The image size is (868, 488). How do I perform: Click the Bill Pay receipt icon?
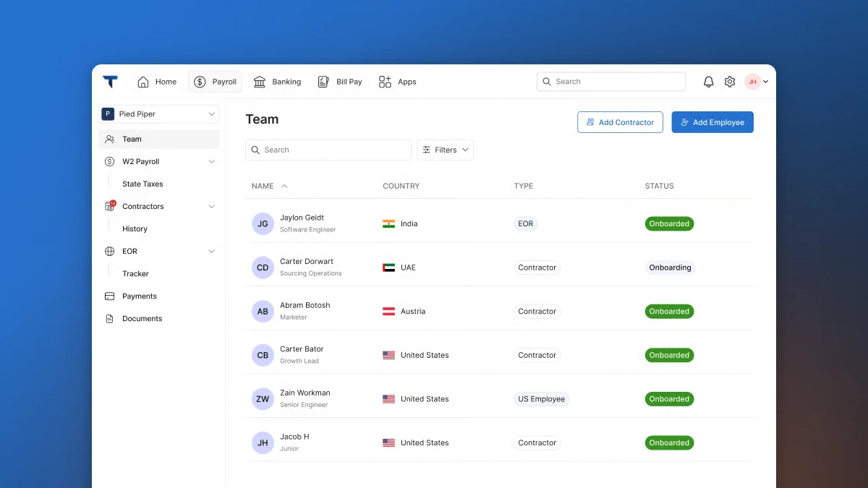(323, 82)
